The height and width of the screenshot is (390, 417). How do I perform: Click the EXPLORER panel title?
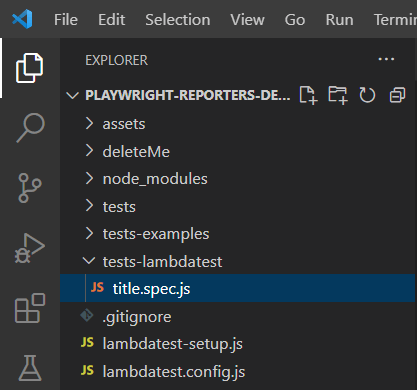pyautogui.click(x=116, y=60)
